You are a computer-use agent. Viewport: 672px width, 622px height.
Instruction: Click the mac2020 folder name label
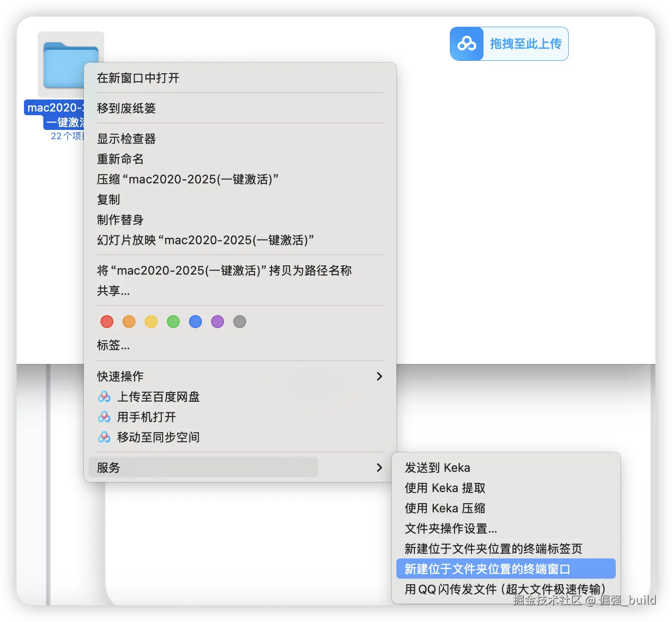coord(54,115)
